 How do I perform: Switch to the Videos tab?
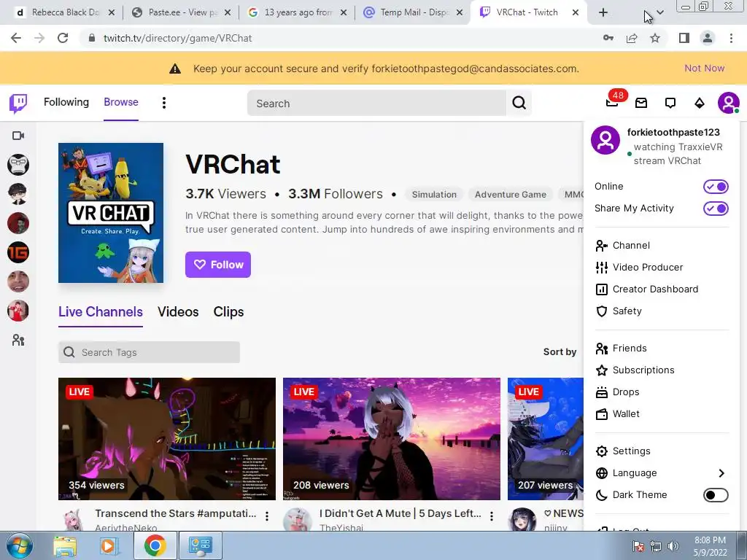[x=178, y=312]
